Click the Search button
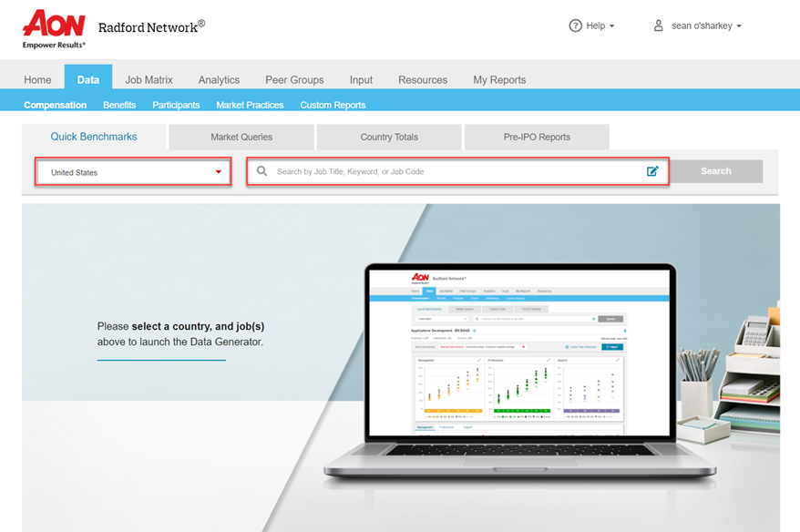 [716, 171]
